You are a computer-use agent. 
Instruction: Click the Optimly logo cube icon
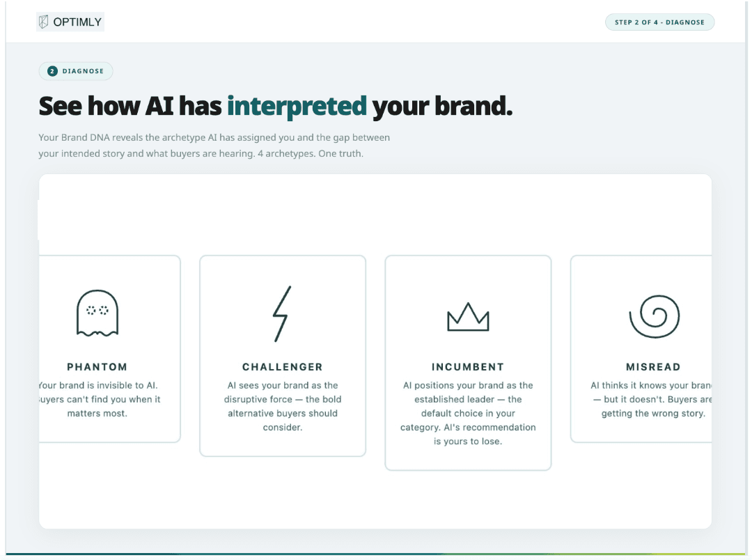(x=43, y=22)
